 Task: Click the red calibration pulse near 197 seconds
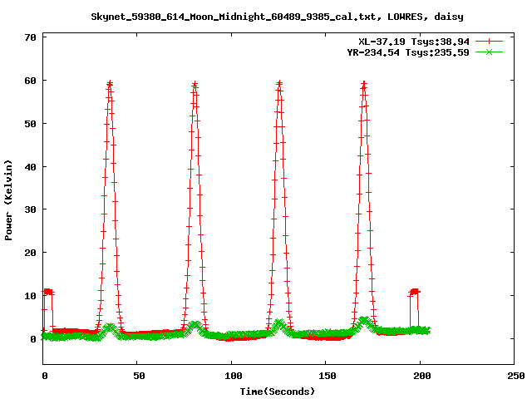414,292
